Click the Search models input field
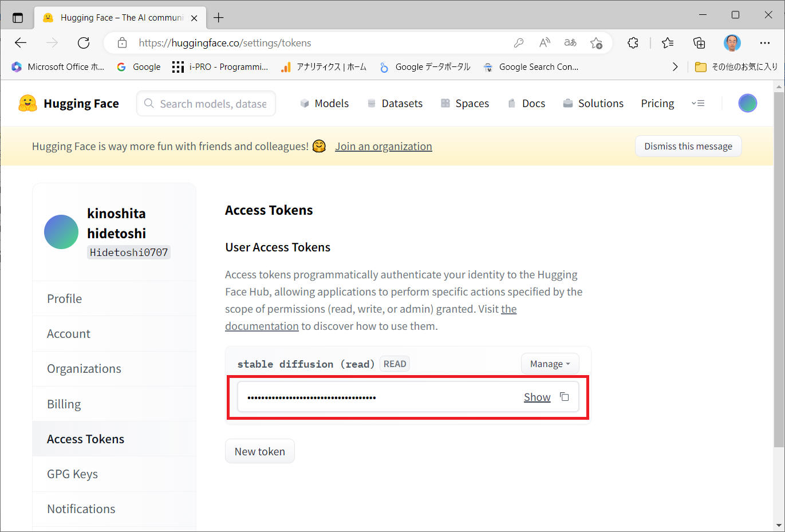This screenshot has width=785, height=532. [x=206, y=104]
